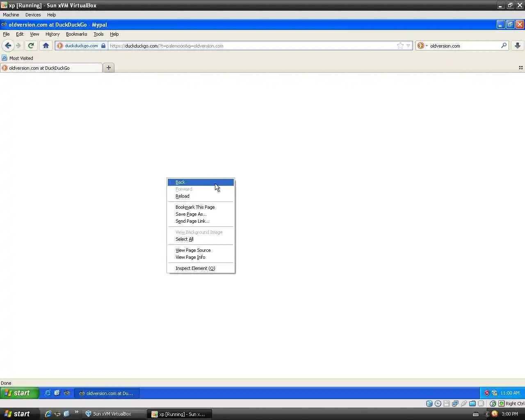Select Bookmark This Page in context menu

(x=201, y=207)
